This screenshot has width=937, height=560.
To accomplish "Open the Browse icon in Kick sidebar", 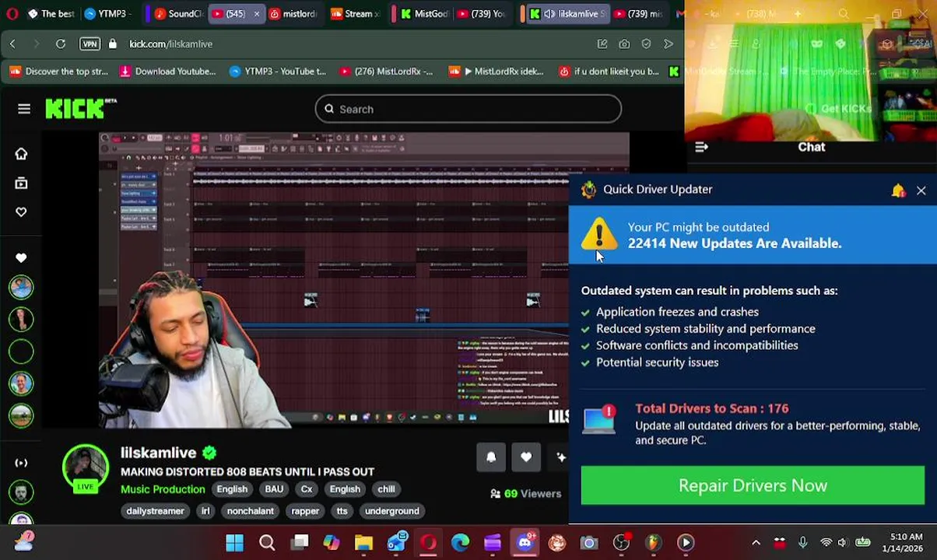I will pyautogui.click(x=21, y=183).
